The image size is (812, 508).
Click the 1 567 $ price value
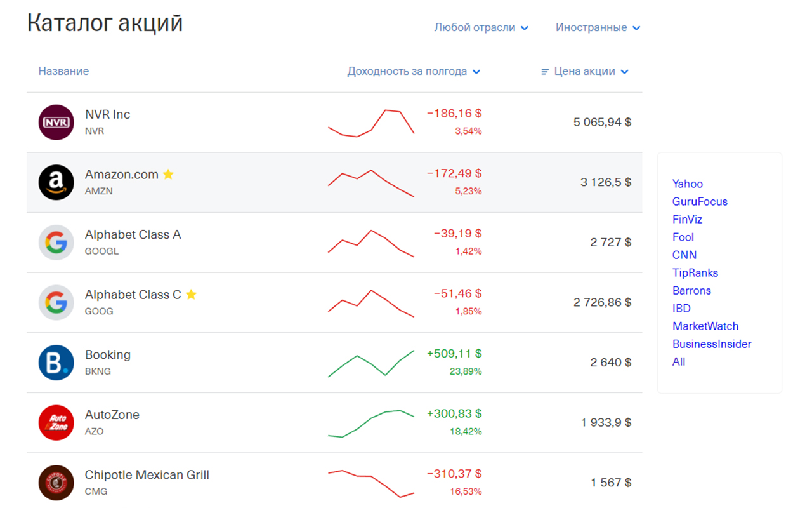pos(611,483)
